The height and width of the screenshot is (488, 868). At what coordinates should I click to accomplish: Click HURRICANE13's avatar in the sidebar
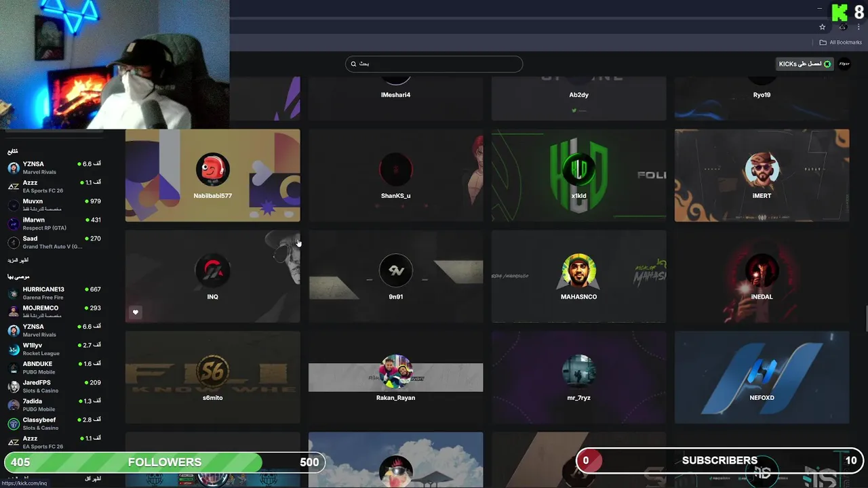click(14, 293)
